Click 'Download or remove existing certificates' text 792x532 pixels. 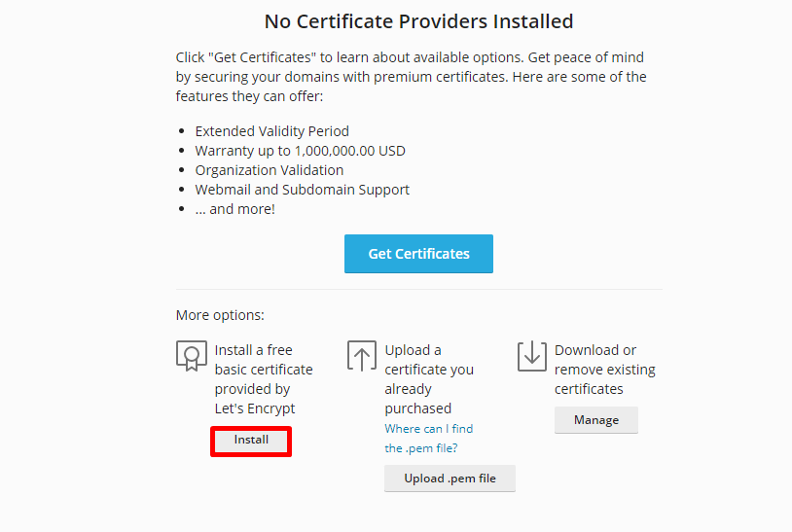click(604, 370)
